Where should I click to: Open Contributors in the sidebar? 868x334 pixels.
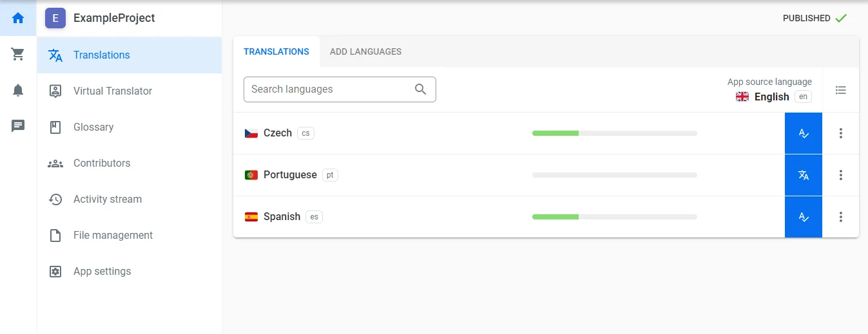pyautogui.click(x=130, y=163)
